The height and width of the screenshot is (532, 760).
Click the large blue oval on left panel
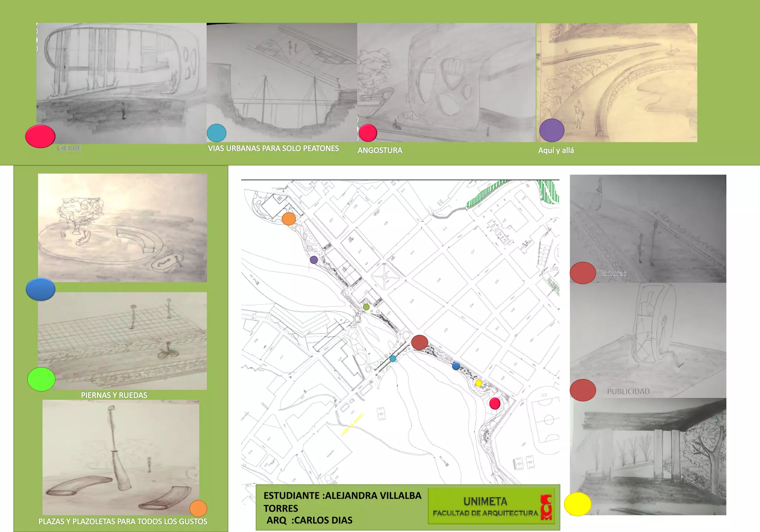pyautogui.click(x=41, y=289)
